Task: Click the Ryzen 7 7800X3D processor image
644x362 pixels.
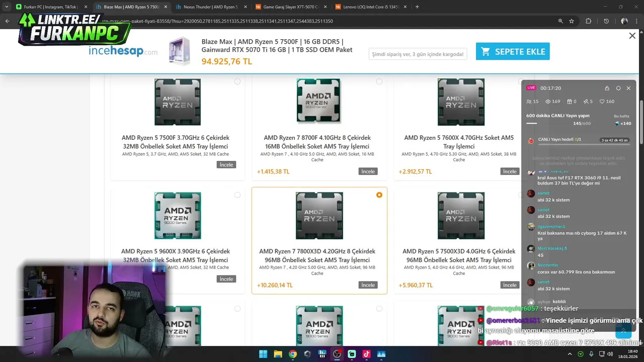Action: point(319,216)
